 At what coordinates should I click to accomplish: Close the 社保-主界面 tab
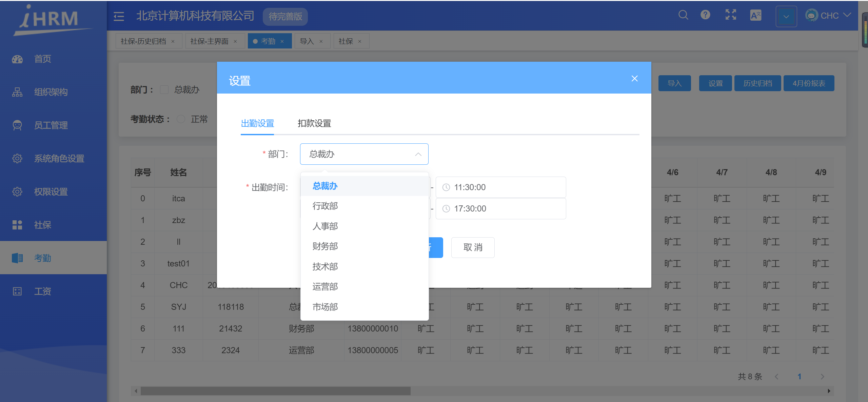(235, 41)
